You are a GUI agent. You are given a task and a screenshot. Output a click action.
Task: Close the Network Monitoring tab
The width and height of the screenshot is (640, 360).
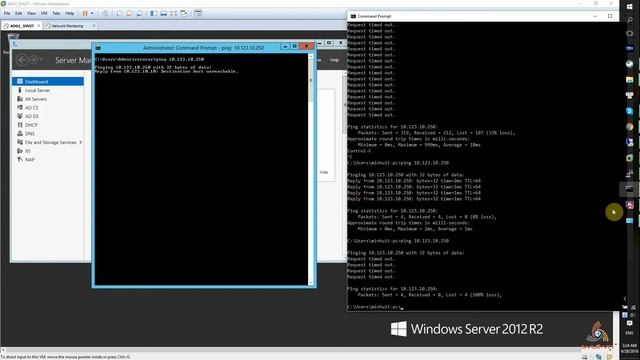tap(94, 26)
